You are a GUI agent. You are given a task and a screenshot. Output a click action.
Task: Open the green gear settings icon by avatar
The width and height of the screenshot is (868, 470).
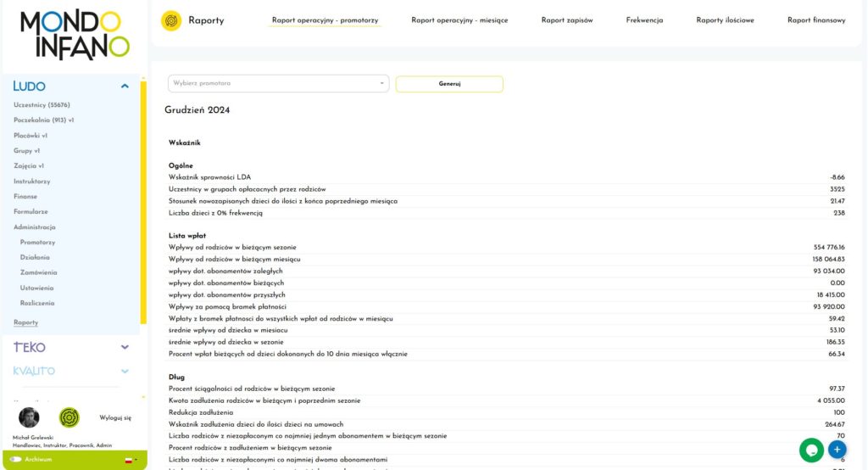click(x=70, y=417)
